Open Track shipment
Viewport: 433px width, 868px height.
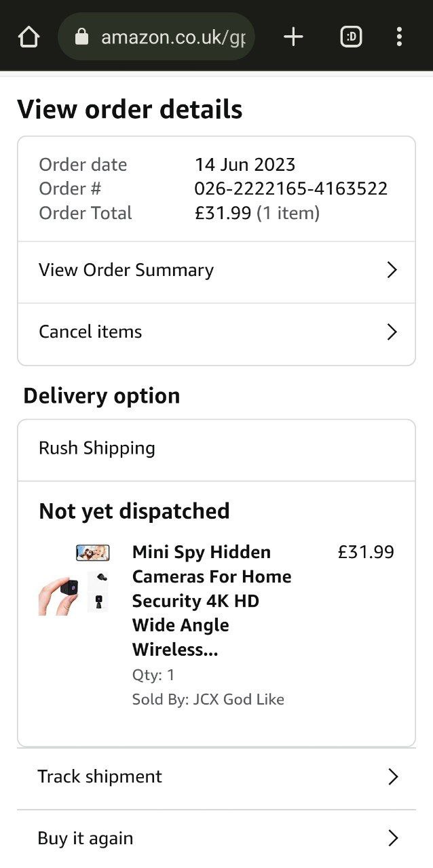pos(100,777)
